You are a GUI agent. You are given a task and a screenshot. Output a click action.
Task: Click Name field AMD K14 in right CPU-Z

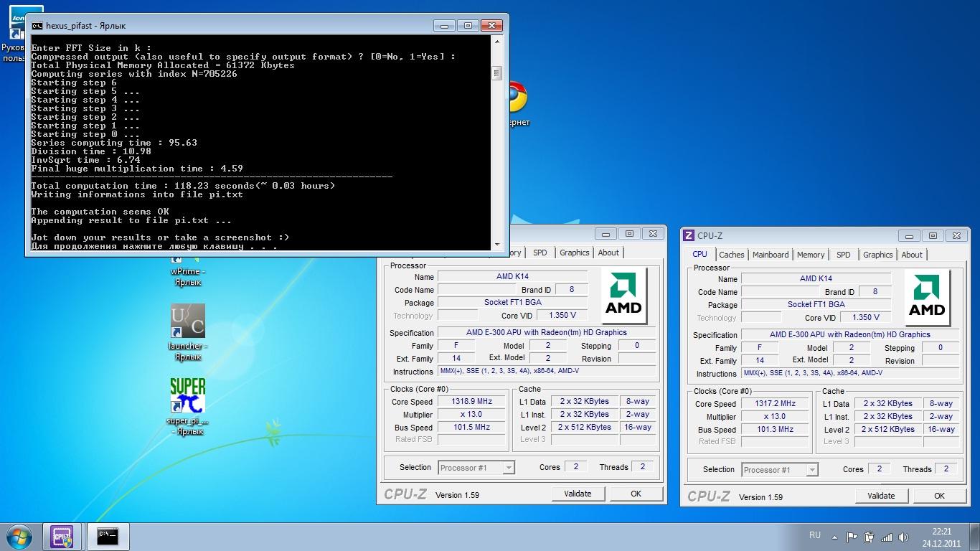pos(816,278)
